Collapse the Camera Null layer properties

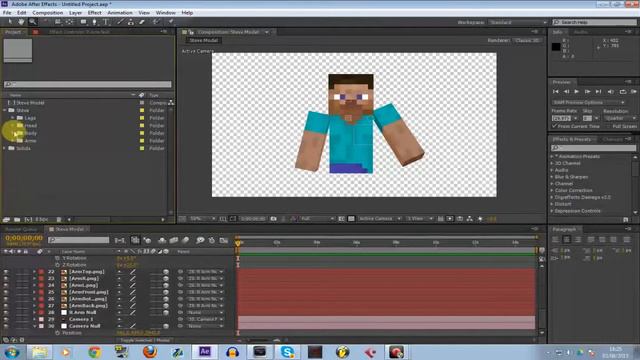coord(35,326)
